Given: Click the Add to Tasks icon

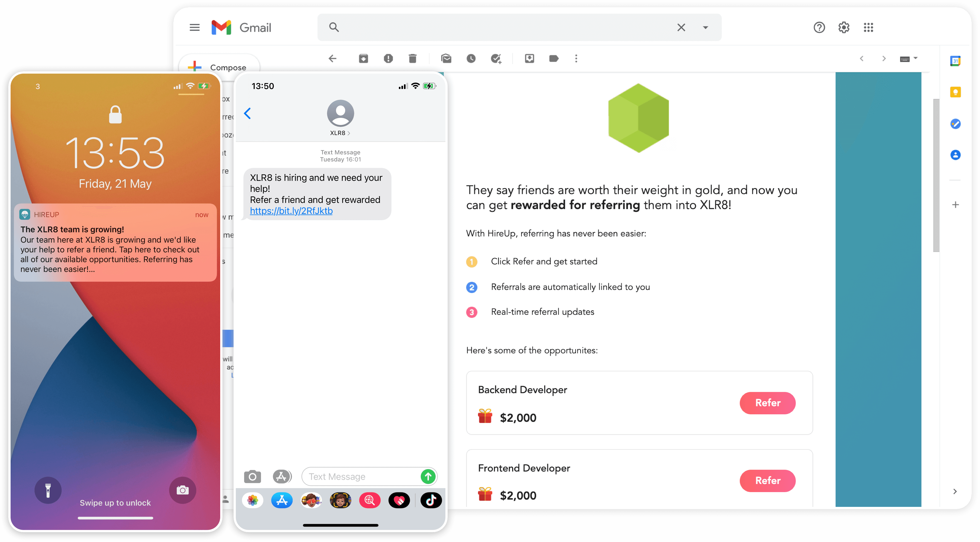Looking at the screenshot, I should coord(496,58).
